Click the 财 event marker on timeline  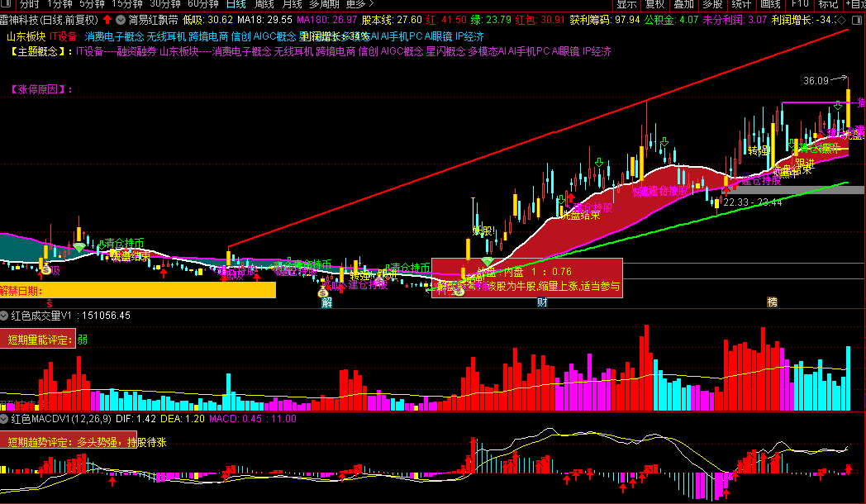[x=542, y=302]
